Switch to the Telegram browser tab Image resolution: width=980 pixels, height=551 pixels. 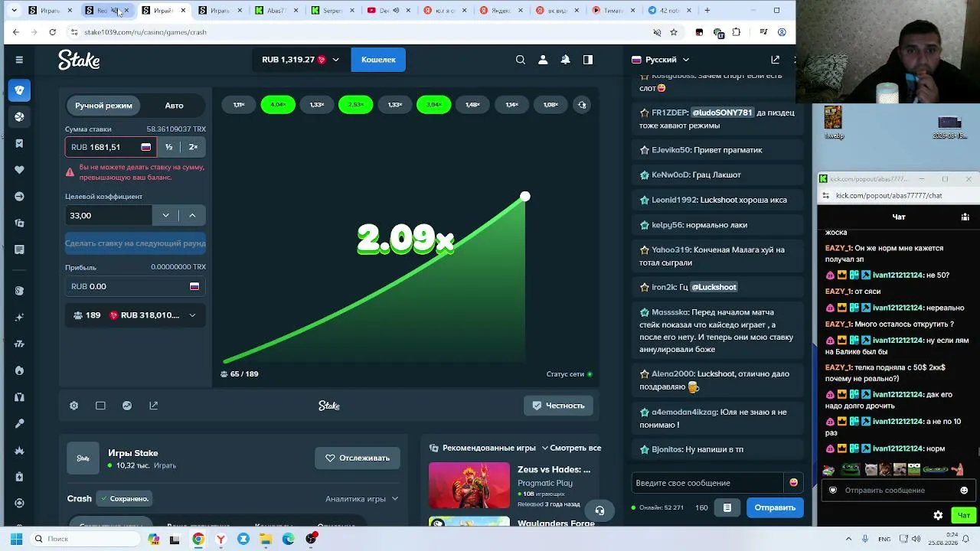pyautogui.click(x=671, y=11)
